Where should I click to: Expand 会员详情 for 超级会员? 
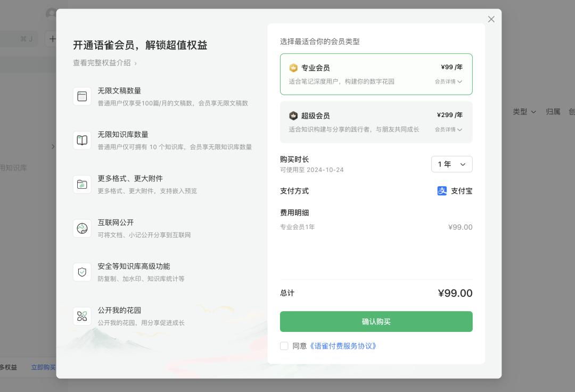point(448,129)
